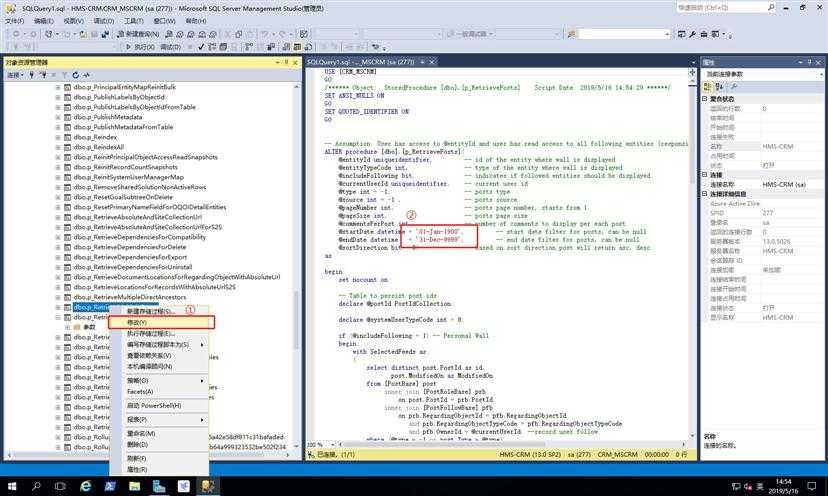828x496 pixels.
Task: Click the refresh icon in Object Explorer toolbar
Action: (x=76, y=75)
